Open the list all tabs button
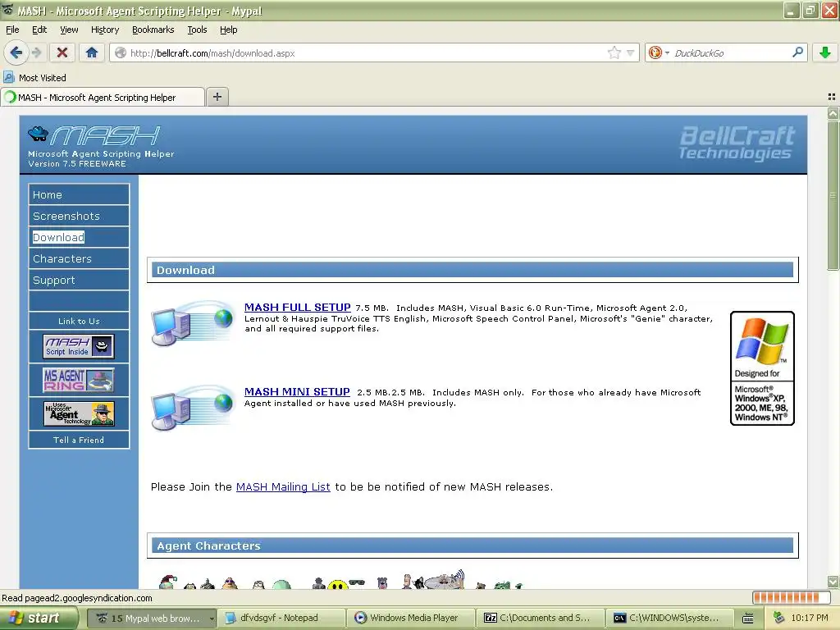 [x=832, y=97]
